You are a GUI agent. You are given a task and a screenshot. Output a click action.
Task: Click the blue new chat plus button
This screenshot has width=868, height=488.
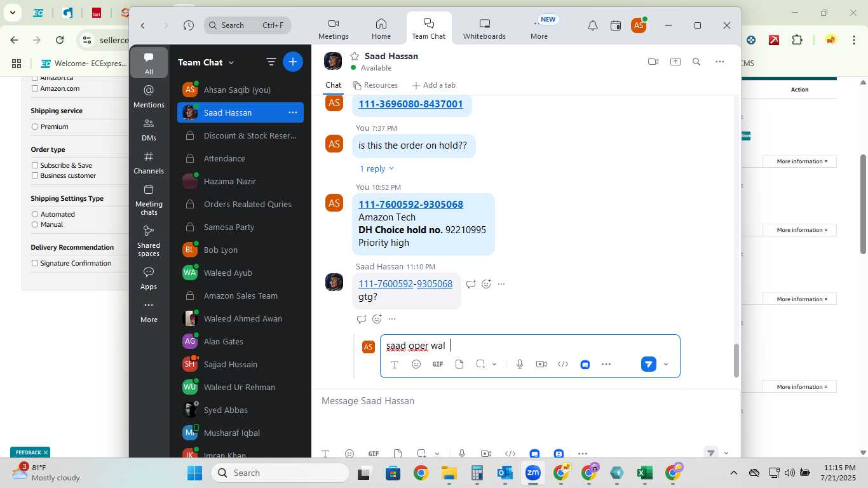[293, 62]
